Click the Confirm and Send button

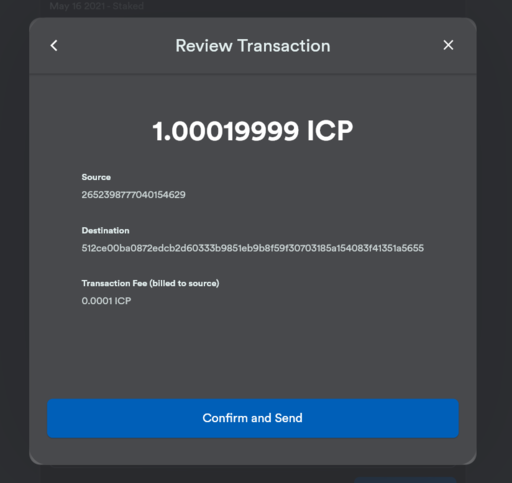(x=253, y=418)
